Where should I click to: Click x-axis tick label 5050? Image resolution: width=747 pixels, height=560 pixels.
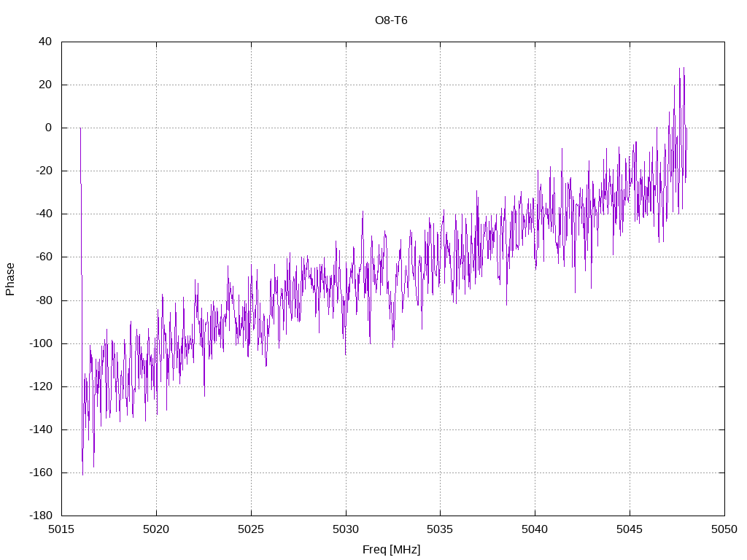724,529
